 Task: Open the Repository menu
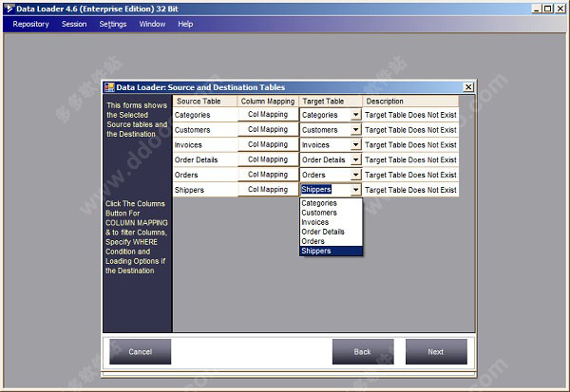31,24
